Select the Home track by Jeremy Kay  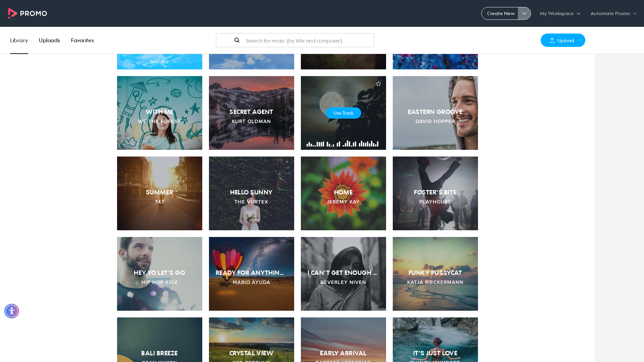coord(343,193)
